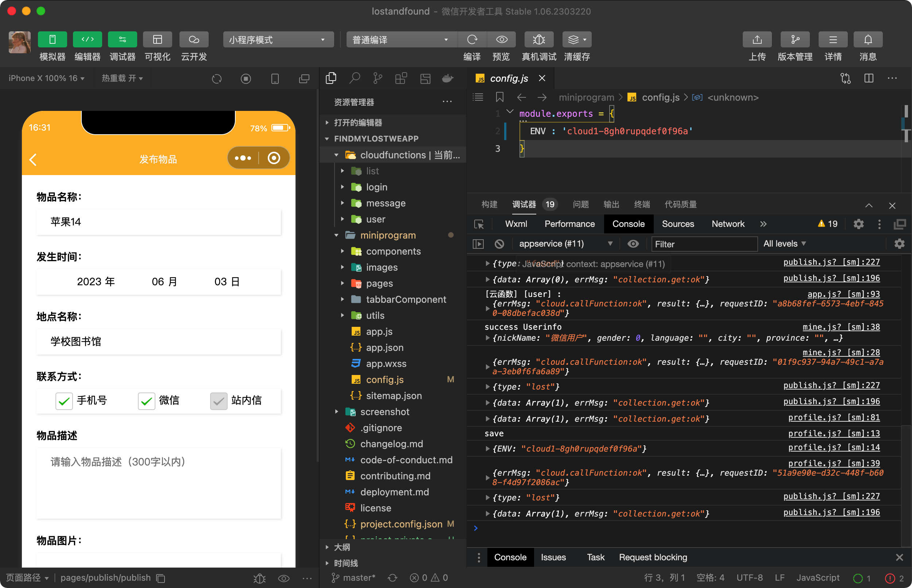Select the search icon in editor sidebar
Image resolution: width=912 pixels, height=588 pixels.
[354, 79]
